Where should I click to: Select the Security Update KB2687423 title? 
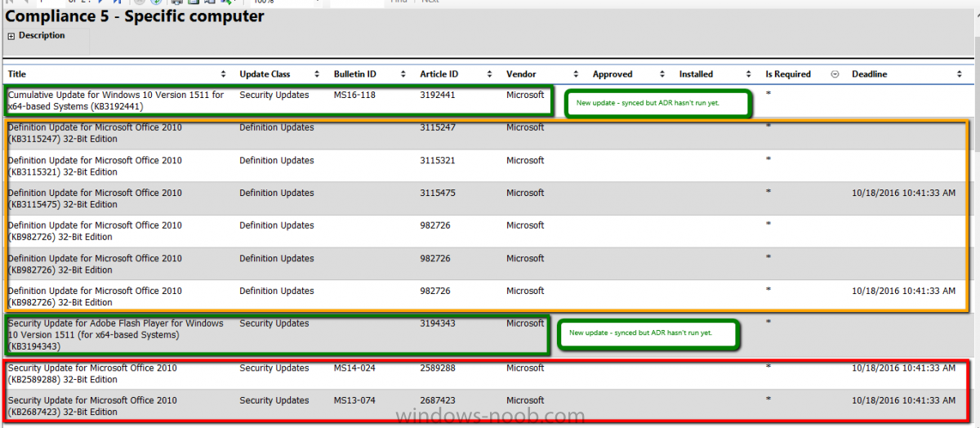click(x=92, y=406)
